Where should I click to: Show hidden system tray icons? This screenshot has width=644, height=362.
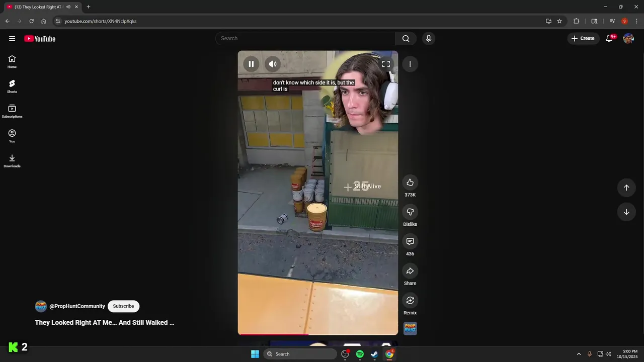point(579,354)
